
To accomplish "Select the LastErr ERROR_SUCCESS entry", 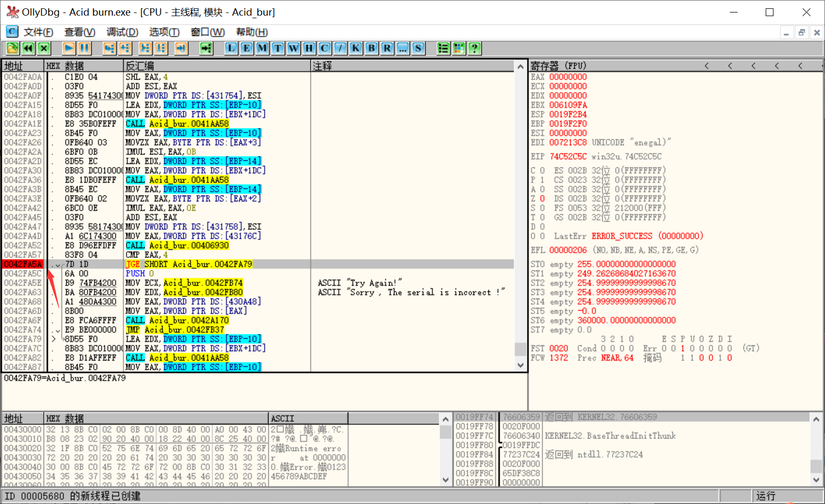I will tap(628, 236).
